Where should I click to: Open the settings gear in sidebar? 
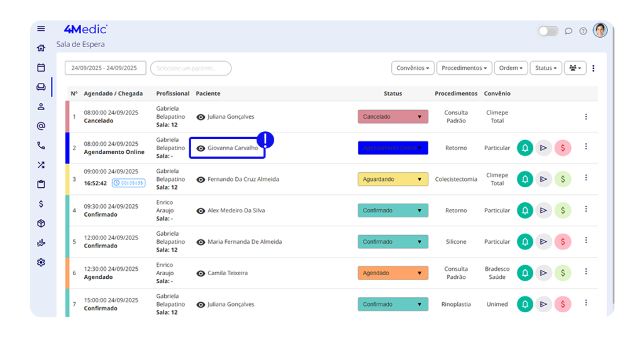41,263
